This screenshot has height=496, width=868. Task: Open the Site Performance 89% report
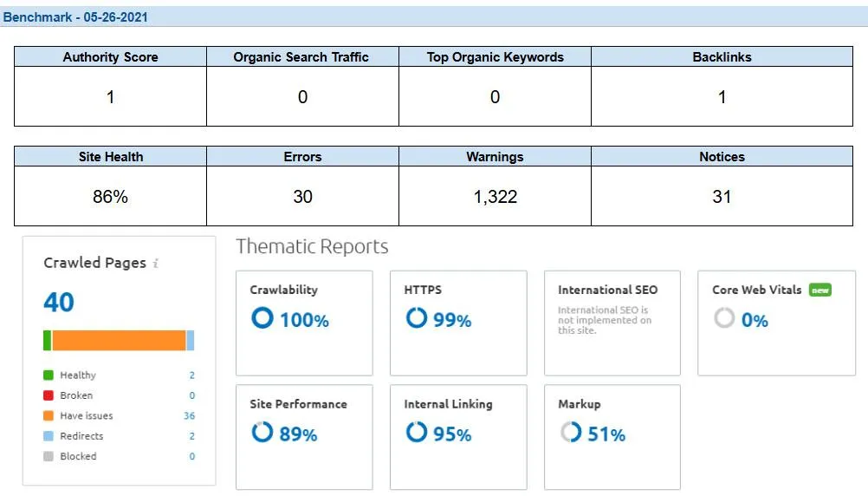click(304, 437)
